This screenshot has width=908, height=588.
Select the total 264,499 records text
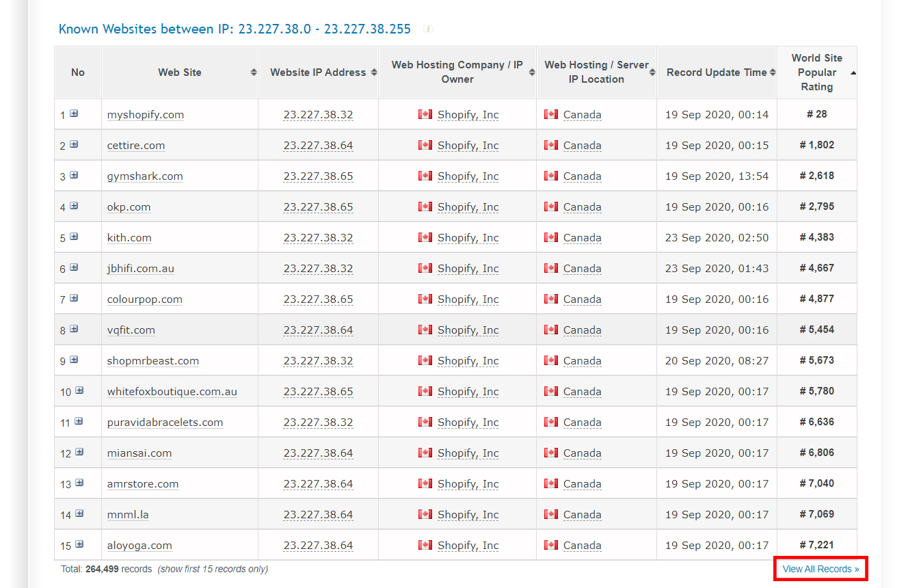[x=106, y=569]
